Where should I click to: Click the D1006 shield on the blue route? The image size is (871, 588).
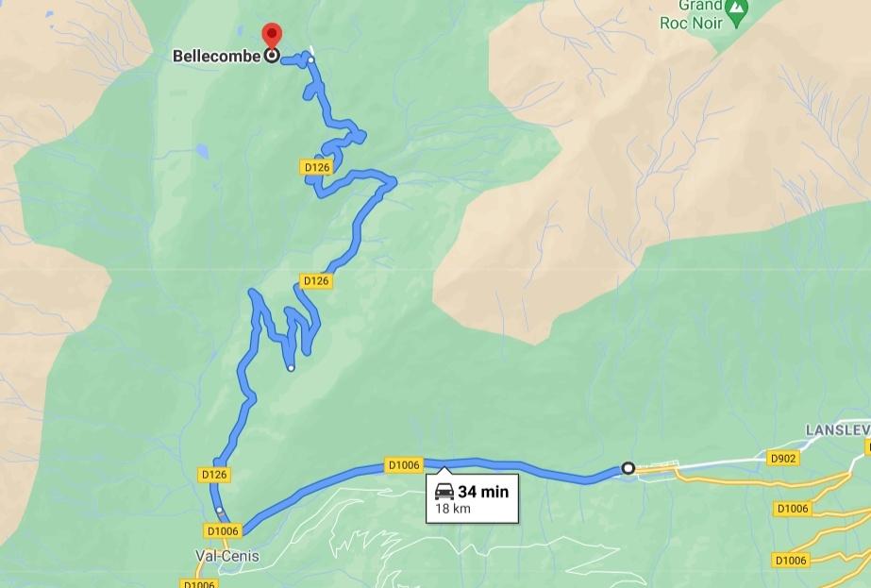click(x=404, y=464)
